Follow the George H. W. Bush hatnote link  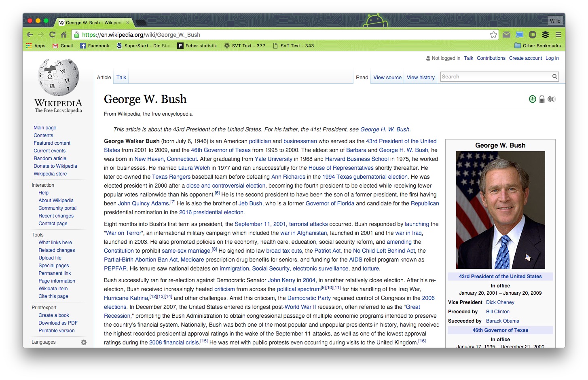[385, 129]
